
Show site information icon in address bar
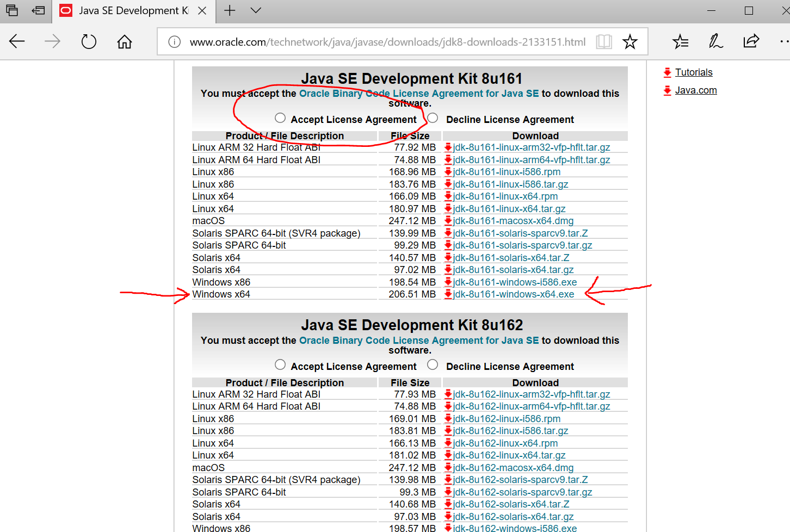(x=174, y=42)
